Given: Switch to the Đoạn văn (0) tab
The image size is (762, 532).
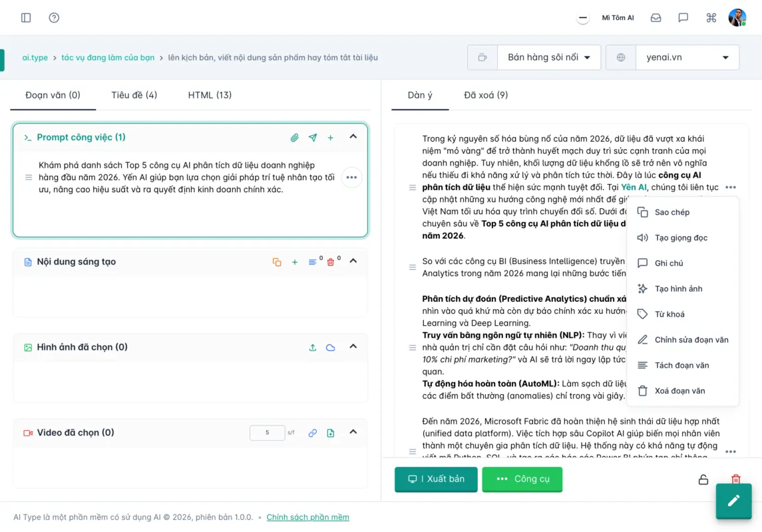Looking at the screenshot, I should tap(53, 95).
